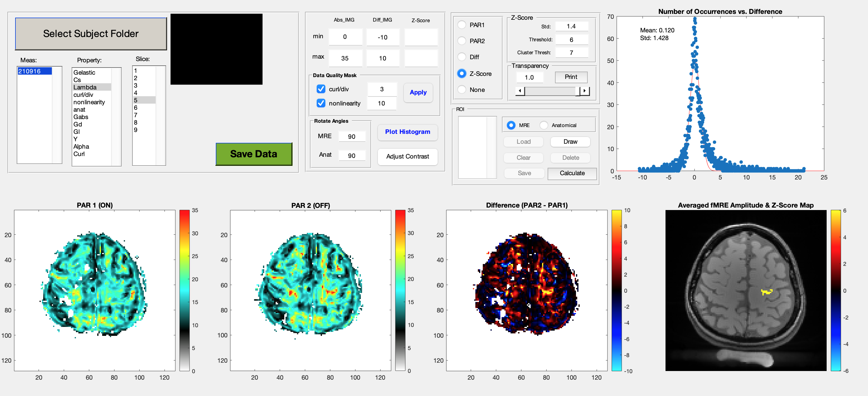Open Adjust Contrast
This screenshot has height=396, width=868.
(x=407, y=156)
